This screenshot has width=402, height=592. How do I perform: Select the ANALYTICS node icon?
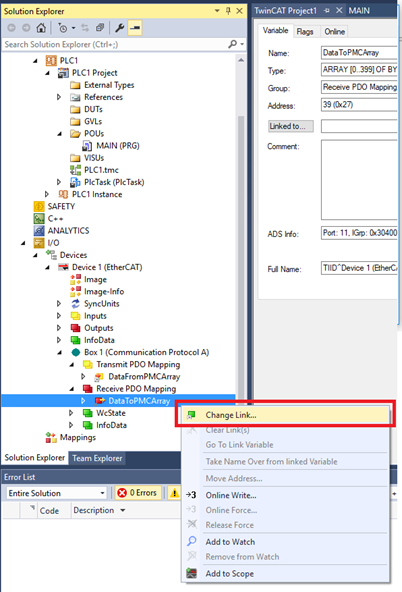click(x=39, y=231)
